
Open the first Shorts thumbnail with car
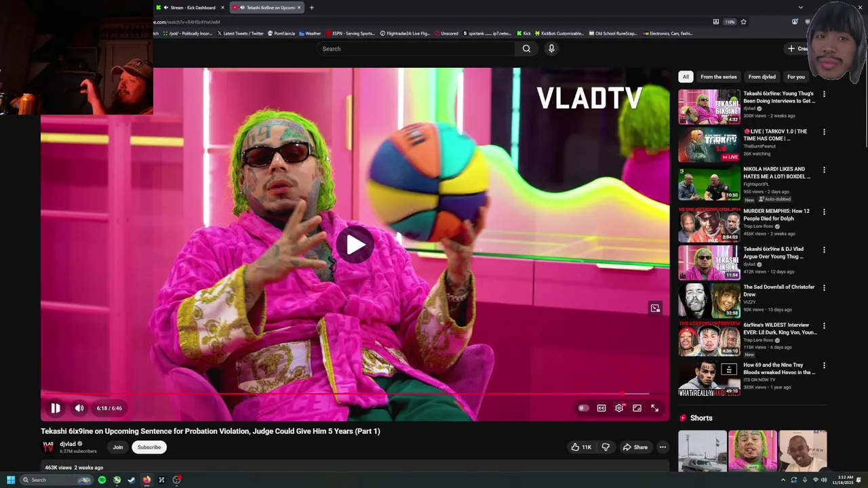click(x=703, y=451)
